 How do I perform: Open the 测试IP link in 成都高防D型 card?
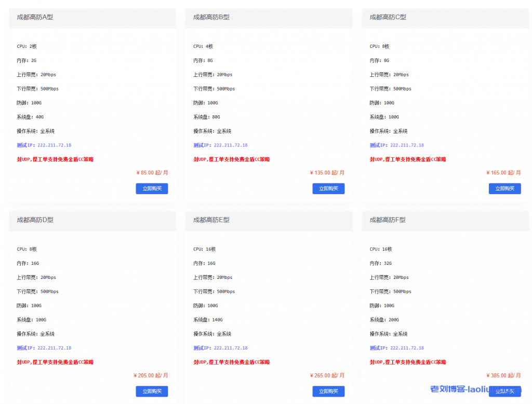click(x=44, y=348)
